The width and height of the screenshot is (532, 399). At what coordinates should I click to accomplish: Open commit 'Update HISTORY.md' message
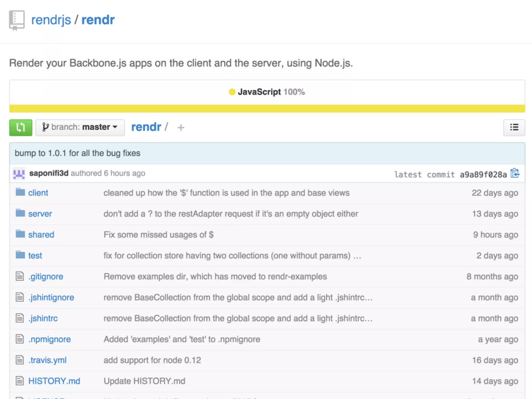tap(144, 381)
